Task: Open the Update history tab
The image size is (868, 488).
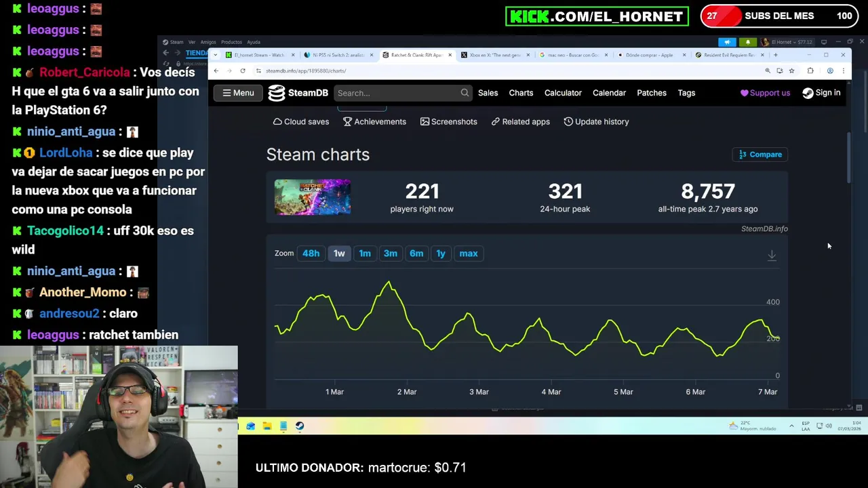Action: coord(596,121)
